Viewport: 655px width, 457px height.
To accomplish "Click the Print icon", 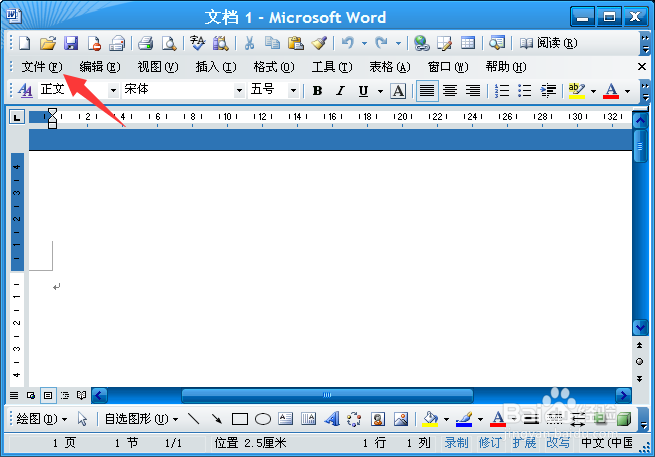I will [x=146, y=43].
